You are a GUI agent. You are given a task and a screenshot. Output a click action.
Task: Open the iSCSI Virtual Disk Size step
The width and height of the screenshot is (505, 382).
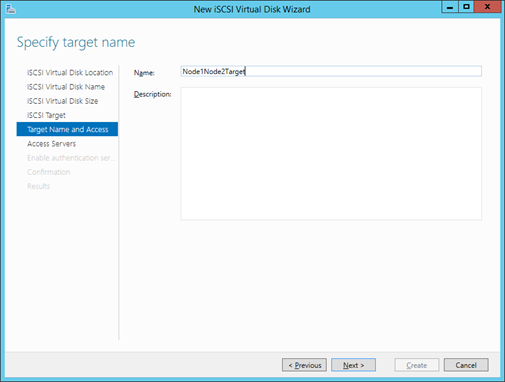pos(63,101)
